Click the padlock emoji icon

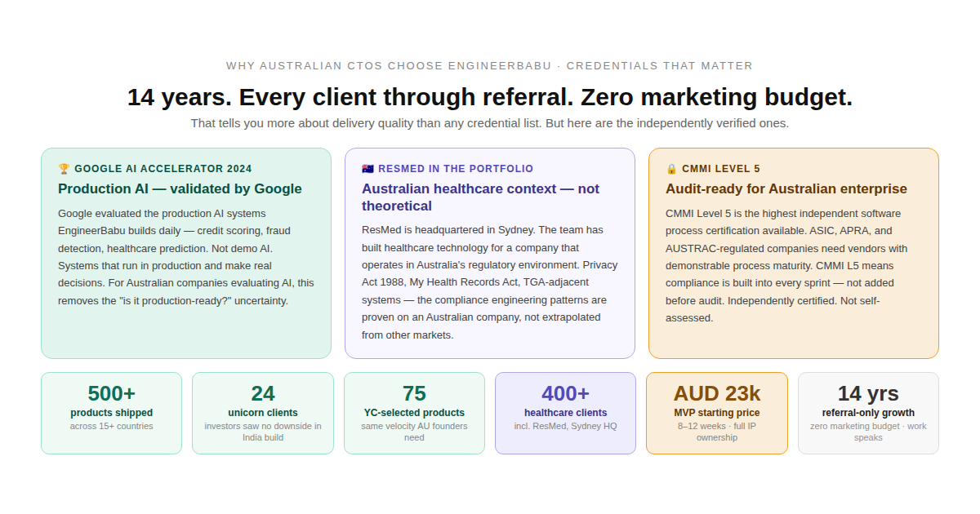[671, 169]
